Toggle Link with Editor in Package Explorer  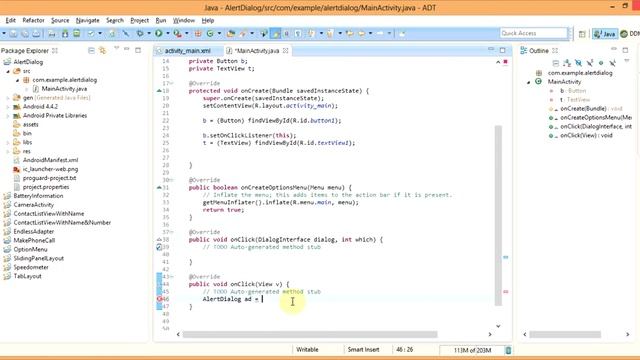tap(102, 51)
